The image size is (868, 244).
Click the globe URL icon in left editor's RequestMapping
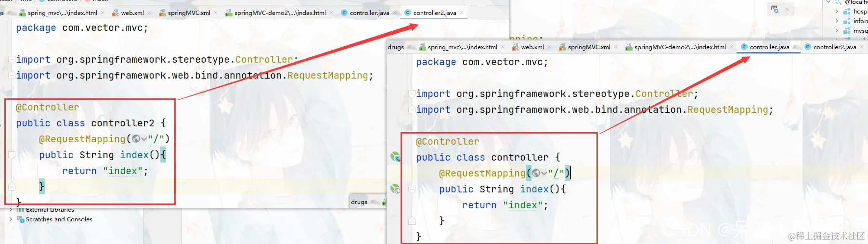click(136, 139)
